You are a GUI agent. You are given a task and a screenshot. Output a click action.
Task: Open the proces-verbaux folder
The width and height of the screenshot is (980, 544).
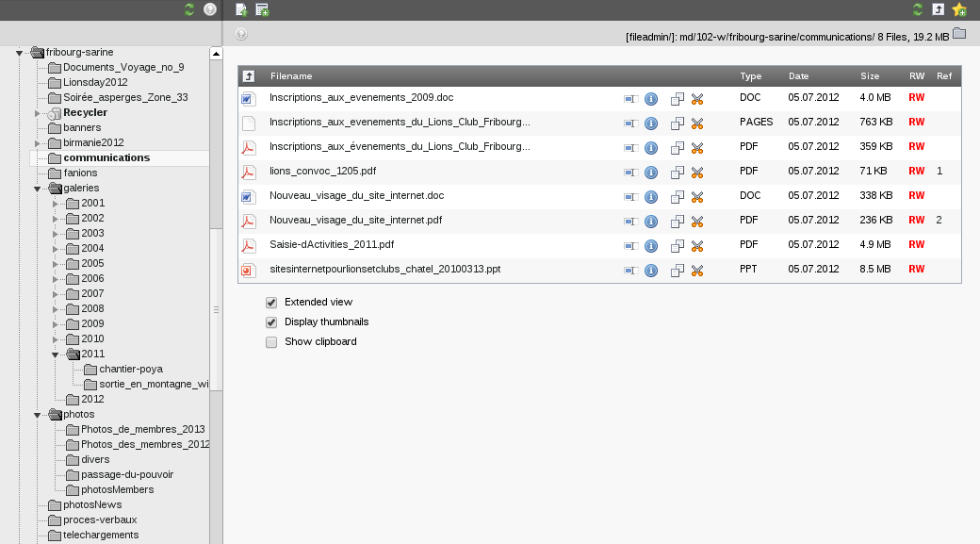click(100, 519)
